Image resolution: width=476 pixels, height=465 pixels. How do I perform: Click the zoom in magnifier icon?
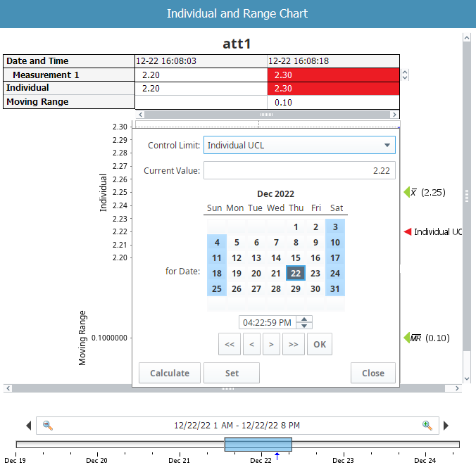point(427,426)
